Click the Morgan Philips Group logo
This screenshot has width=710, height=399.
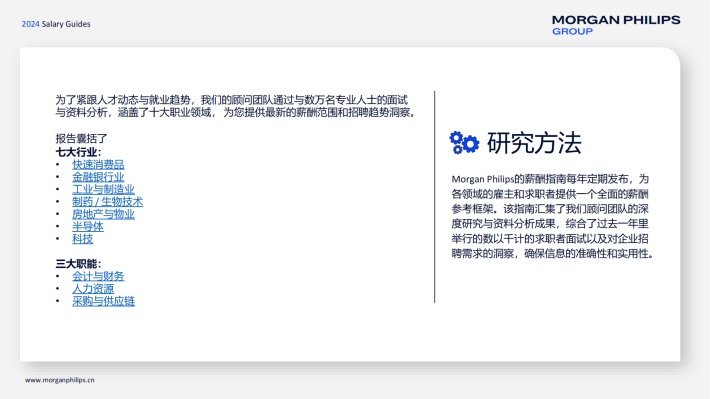(616, 25)
